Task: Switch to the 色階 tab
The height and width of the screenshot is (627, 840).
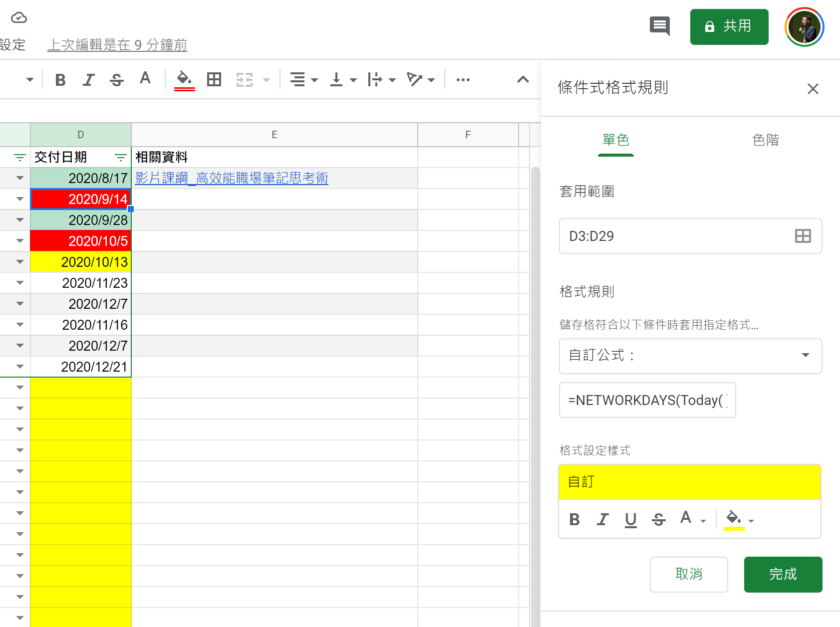Action: coord(765,140)
